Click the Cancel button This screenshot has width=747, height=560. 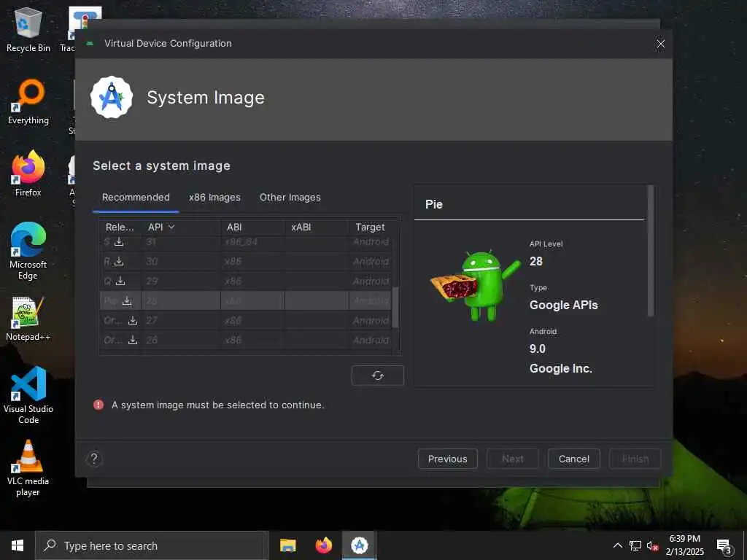click(574, 459)
